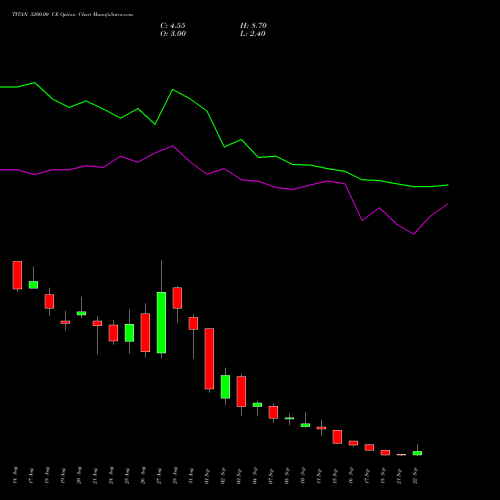Click the last green candle for 22 Sep
The height and width of the screenshot is (500, 500).
point(417,453)
